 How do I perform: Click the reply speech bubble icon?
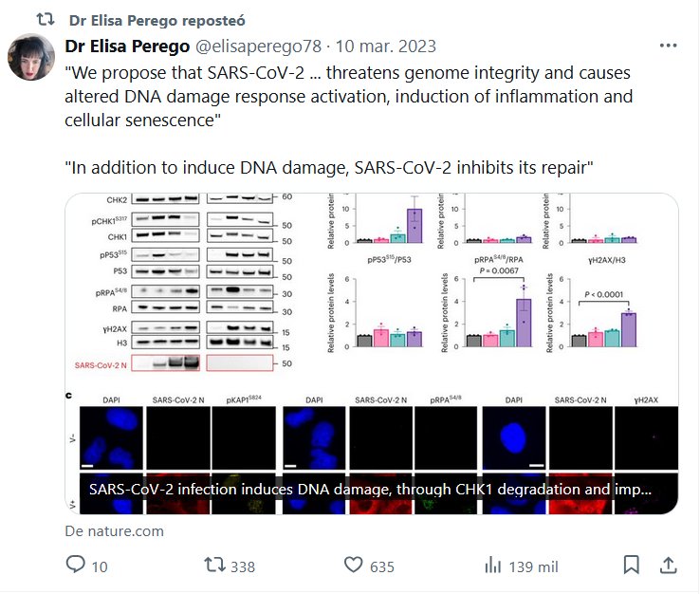(x=76, y=566)
